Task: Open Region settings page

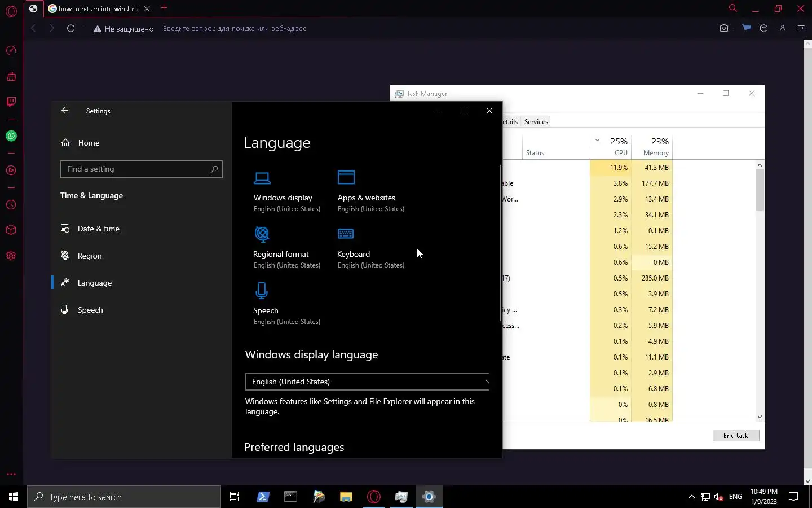Action: pyautogui.click(x=90, y=256)
